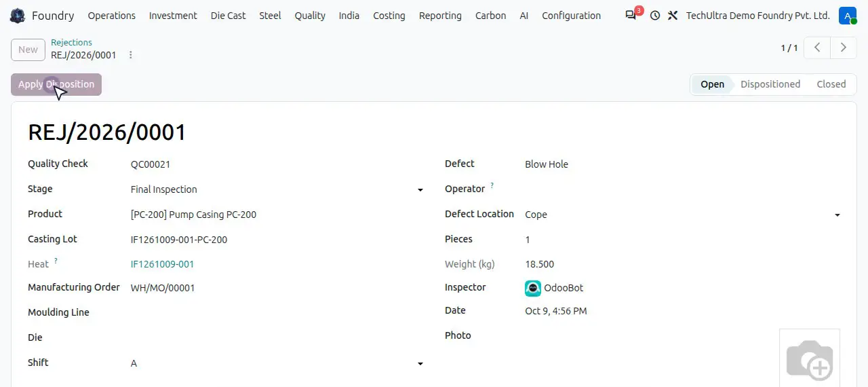Screen dimensions: 868x387
Task: Open the AI menu
Action: [x=524, y=16]
